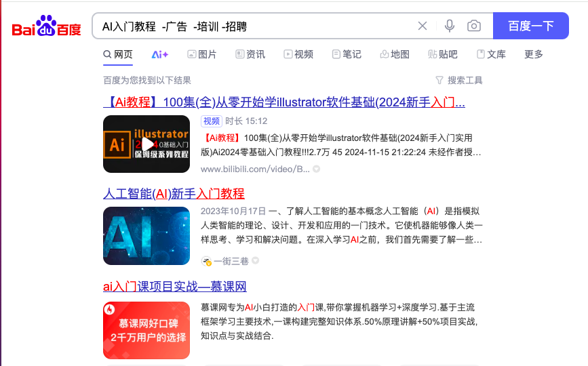The width and height of the screenshot is (588, 366).
Task: Click 百度为您找到以下结果 text
Action: coord(147,80)
